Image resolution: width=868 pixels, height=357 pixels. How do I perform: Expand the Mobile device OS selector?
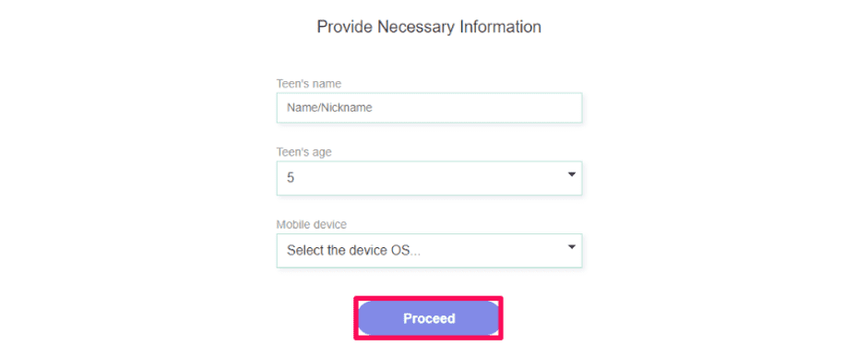pos(429,250)
